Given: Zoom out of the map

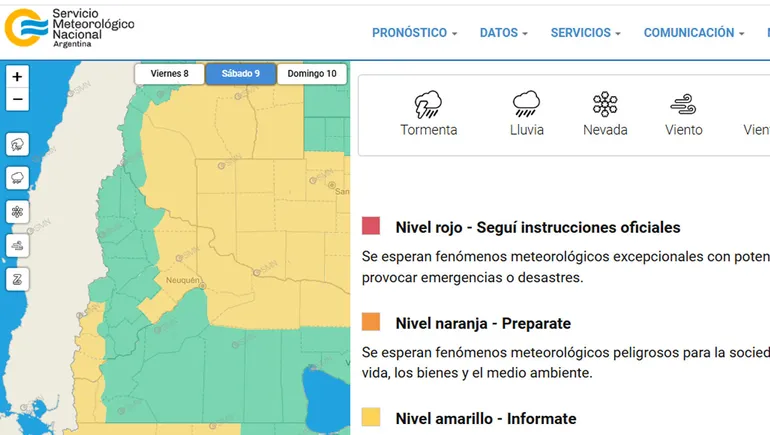Looking at the screenshot, I should (x=17, y=100).
